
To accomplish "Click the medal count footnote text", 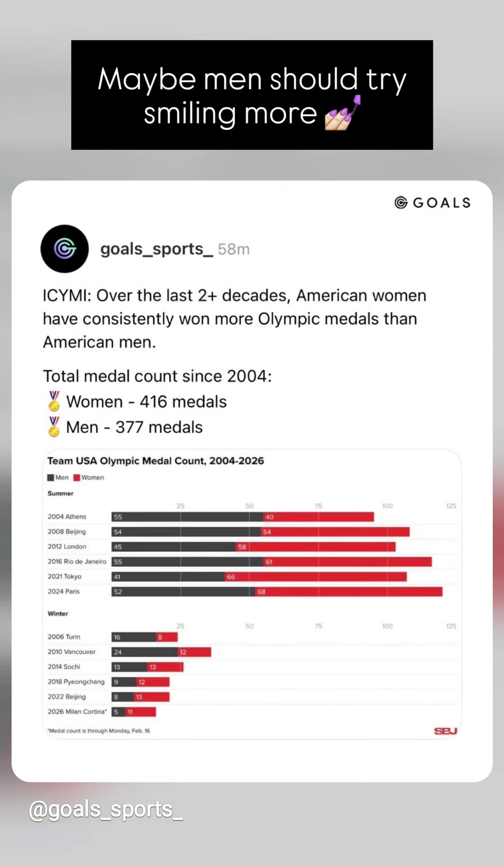I will tap(99, 731).
